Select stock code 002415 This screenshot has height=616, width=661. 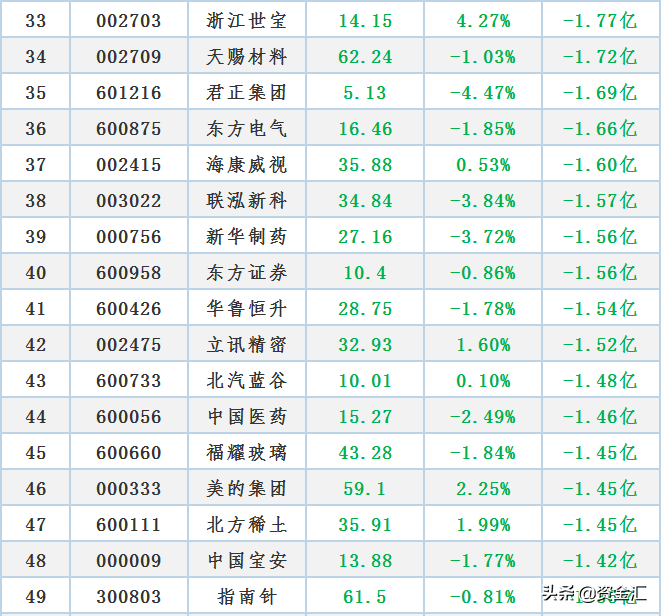129,164
